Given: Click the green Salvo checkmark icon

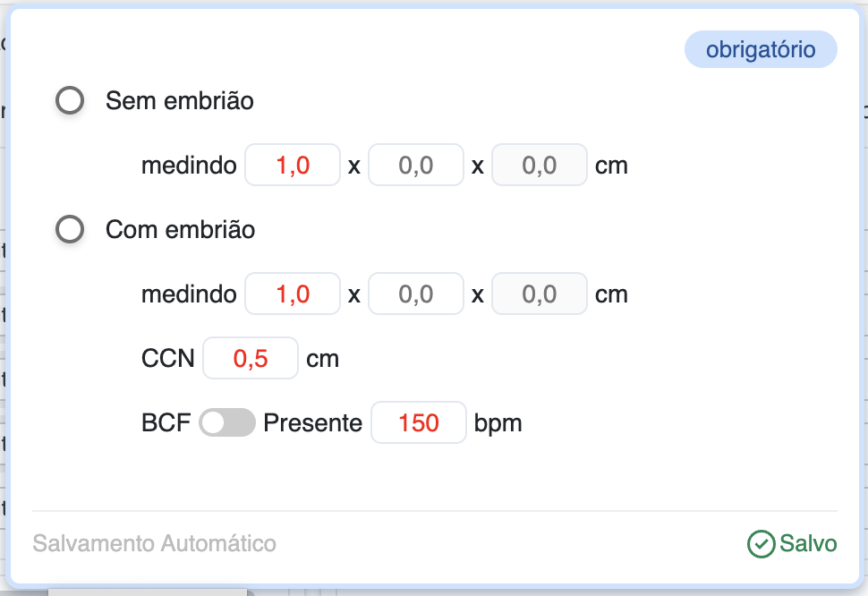Looking at the screenshot, I should point(761,544).
